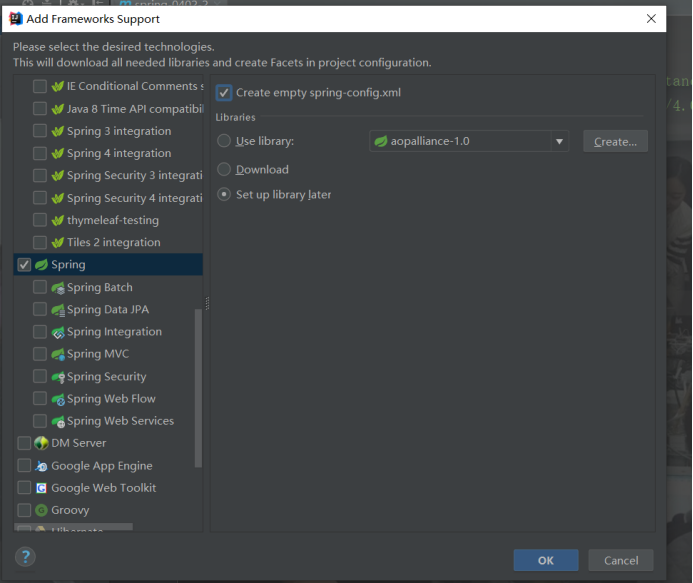Check the DM Server checkbox
This screenshot has height=583, width=693.
tap(24, 443)
